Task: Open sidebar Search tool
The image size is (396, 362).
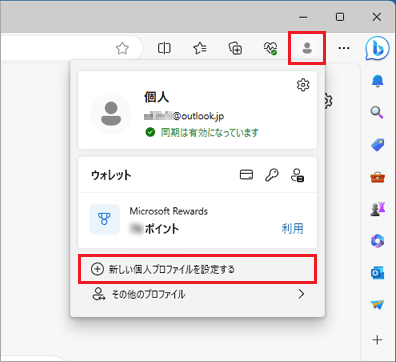Action: [377, 113]
